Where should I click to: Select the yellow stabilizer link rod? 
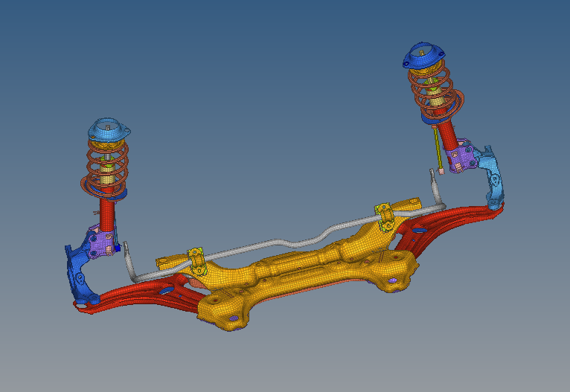tap(438, 149)
